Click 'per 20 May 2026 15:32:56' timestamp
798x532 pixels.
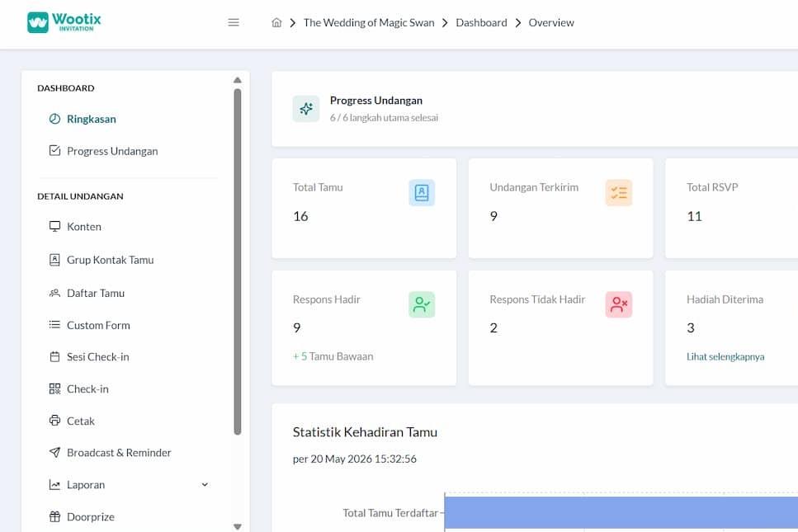[x=355, y=459]
